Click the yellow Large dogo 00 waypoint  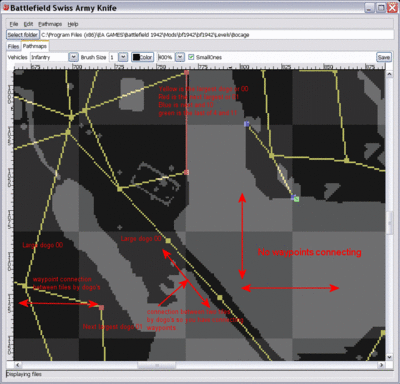(x=168, y=240)
